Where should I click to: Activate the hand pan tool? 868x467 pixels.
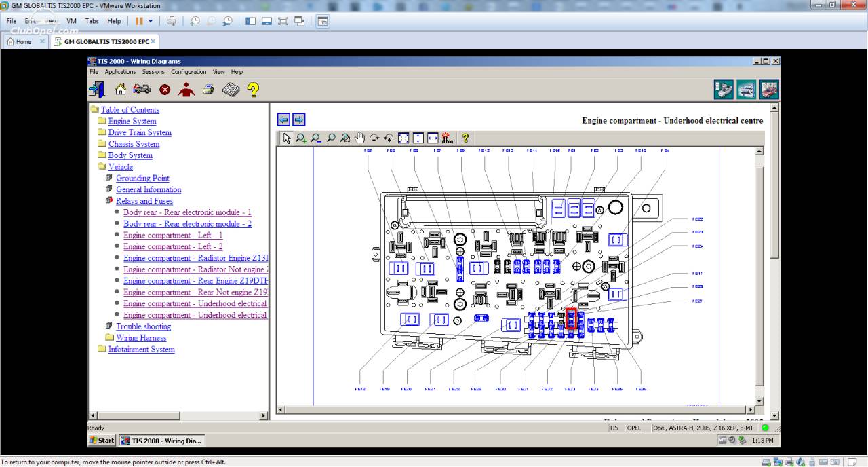360,138
